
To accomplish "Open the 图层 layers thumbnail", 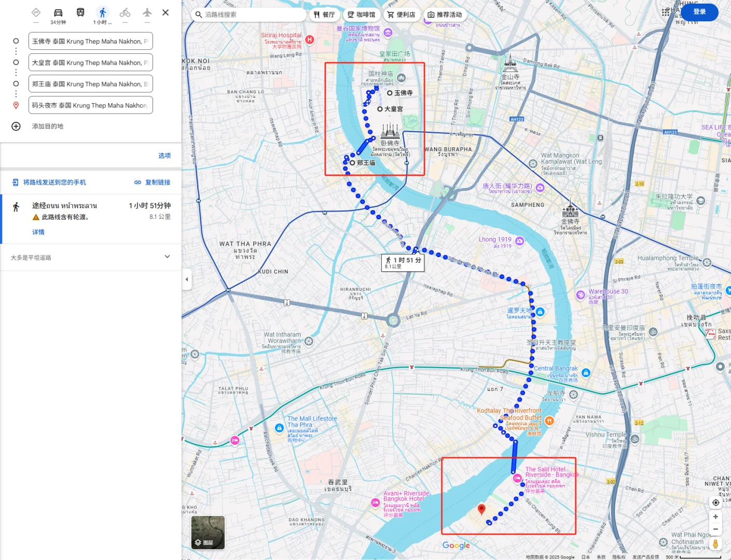I will click(208, 533).
